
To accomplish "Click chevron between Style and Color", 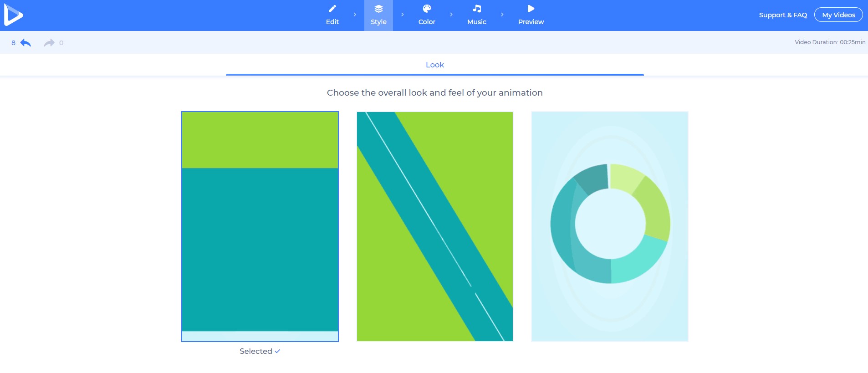I will [402, 15].
